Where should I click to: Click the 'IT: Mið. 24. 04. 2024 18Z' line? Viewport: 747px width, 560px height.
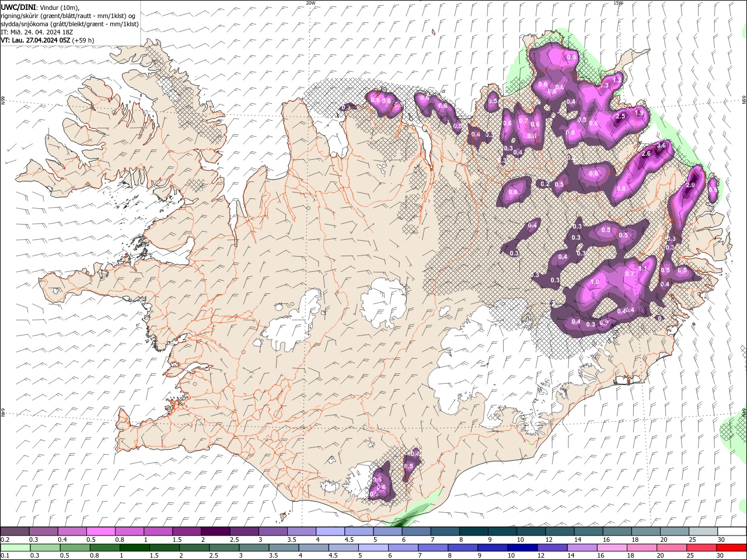click(x=36, y=32)
